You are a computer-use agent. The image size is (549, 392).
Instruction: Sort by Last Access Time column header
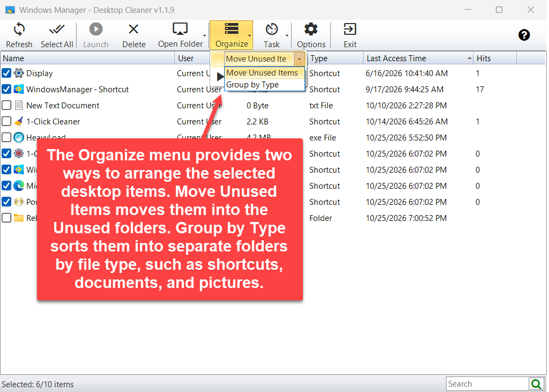click(418, 58)
